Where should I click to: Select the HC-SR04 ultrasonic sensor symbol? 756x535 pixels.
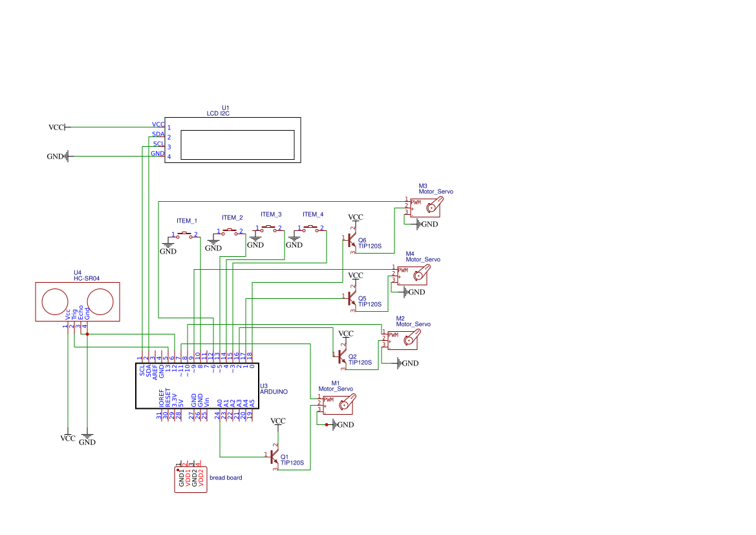(78, 302)
